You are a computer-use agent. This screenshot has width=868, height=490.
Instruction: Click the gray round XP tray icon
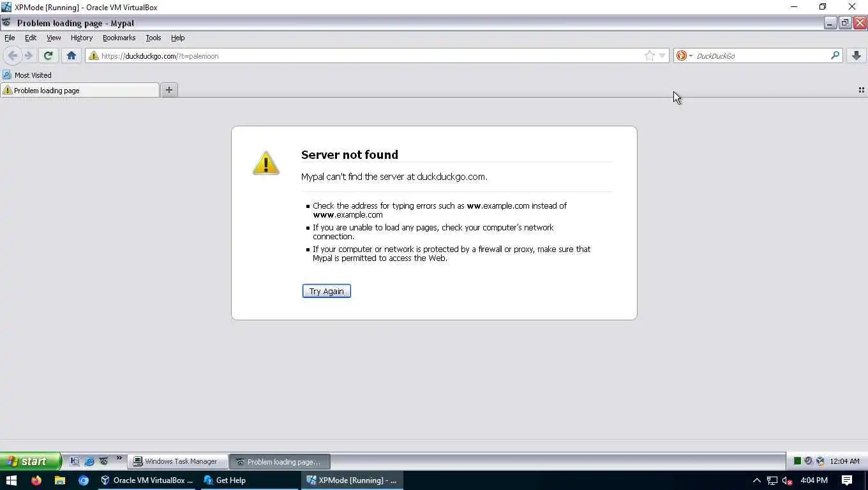(809, 461)
